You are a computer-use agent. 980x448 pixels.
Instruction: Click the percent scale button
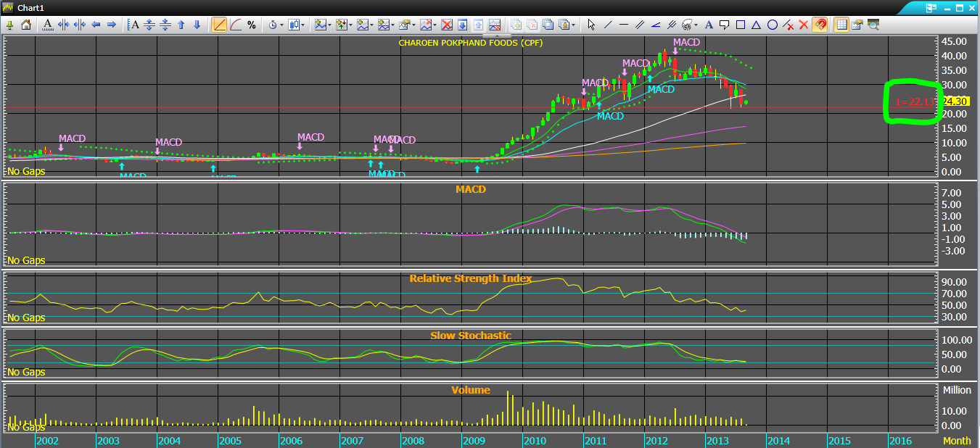pyautogui.click(x=252, y=25)
